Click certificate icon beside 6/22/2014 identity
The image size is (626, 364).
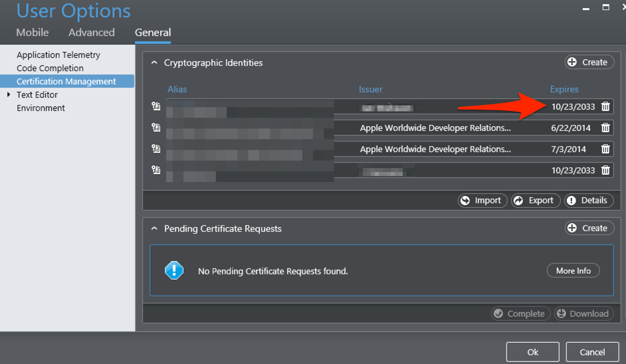[x=156, y=128]
